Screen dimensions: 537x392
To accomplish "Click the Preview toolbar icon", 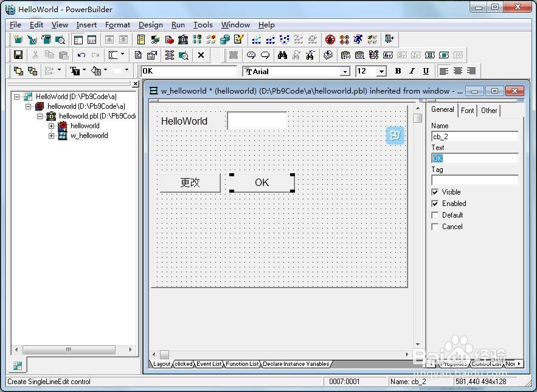I will [60, 40].
